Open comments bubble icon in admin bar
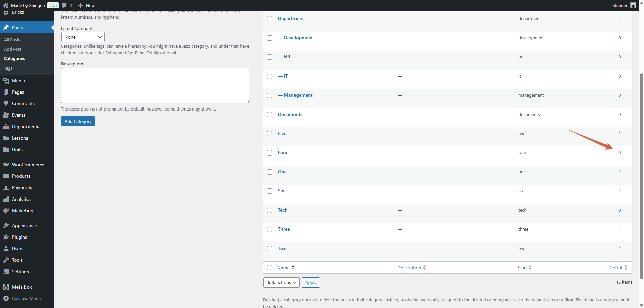This screenshot has height=308, width=644. click(64, 5)
